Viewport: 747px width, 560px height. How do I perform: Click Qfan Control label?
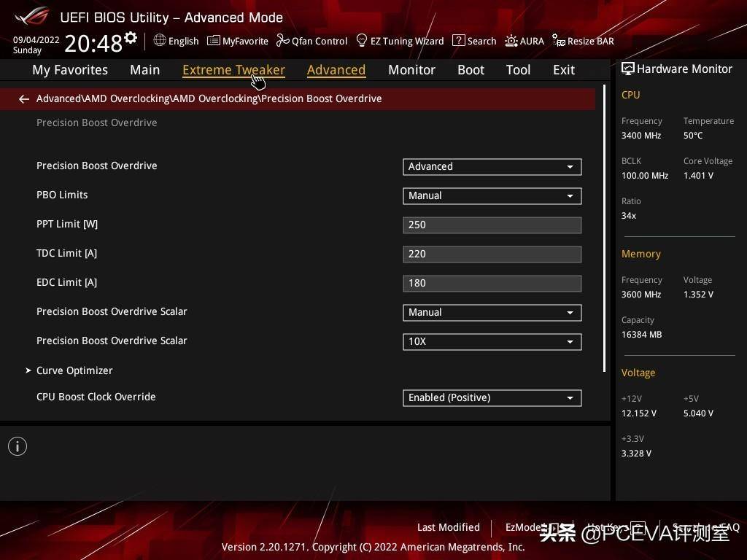point(320,41)
